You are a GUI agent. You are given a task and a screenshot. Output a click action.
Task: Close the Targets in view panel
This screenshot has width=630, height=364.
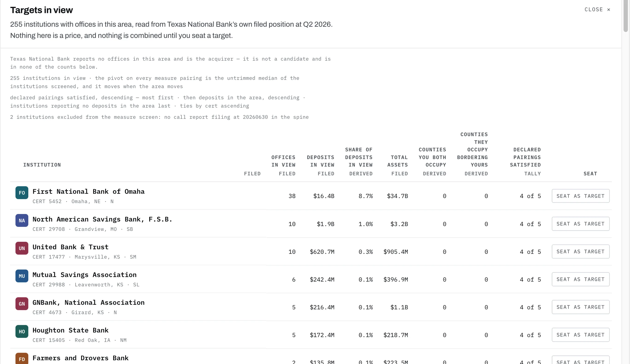tap(597, 9)
